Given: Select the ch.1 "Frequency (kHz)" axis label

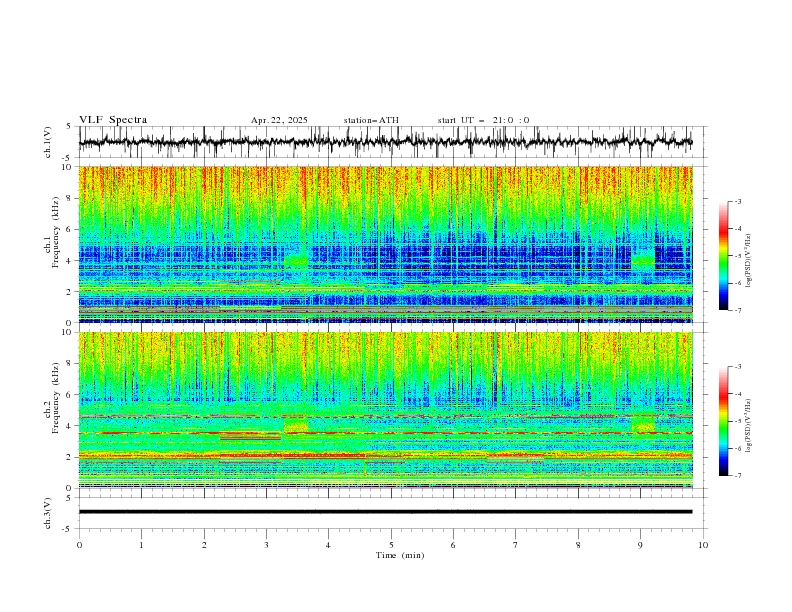Looking at the screenshot, I should point(56,232).
